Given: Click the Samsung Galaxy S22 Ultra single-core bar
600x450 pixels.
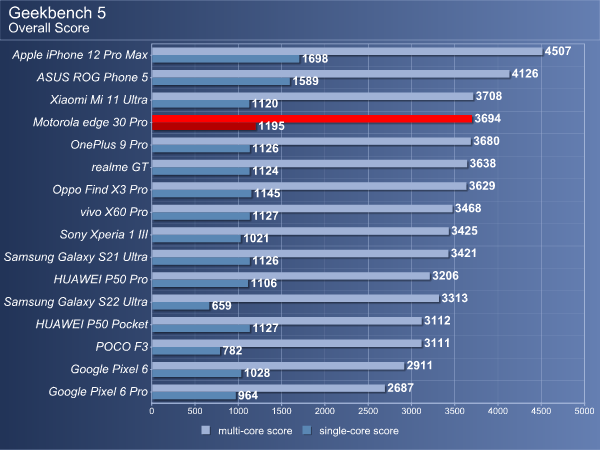Looking at the screenshot, I should (x=180, y=306).
